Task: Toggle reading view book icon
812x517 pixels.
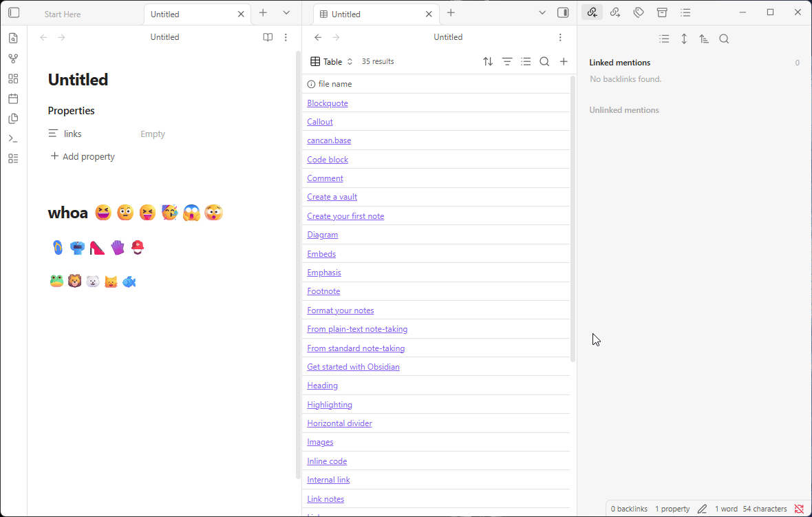Action: (x=268, y=37)
